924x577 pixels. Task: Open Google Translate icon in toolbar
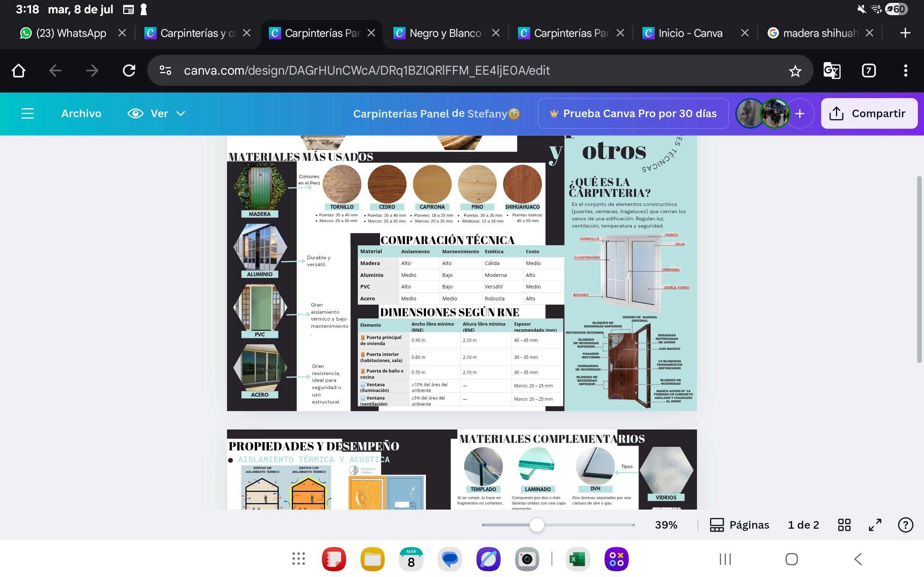pos(832,71)
